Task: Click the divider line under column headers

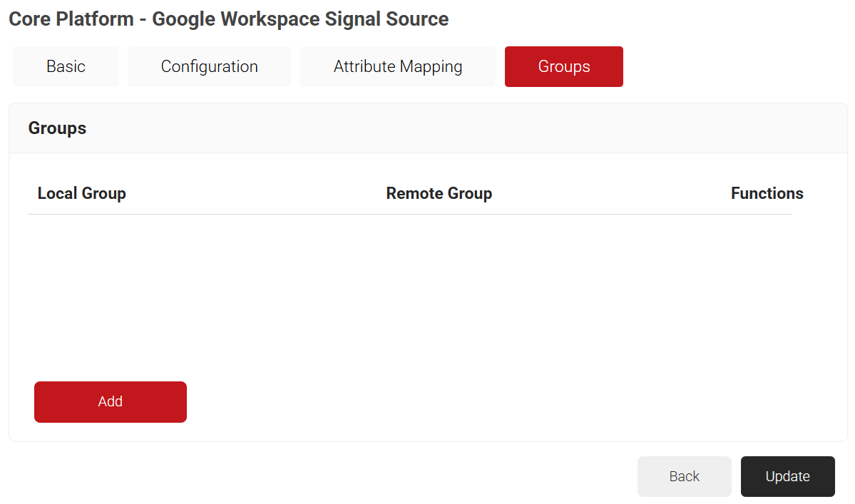Action: [x=410, y=214]
